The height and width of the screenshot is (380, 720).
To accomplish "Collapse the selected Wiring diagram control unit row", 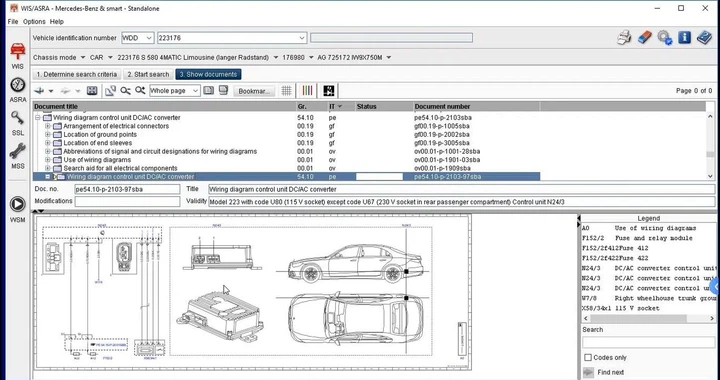I will point(48,177).
